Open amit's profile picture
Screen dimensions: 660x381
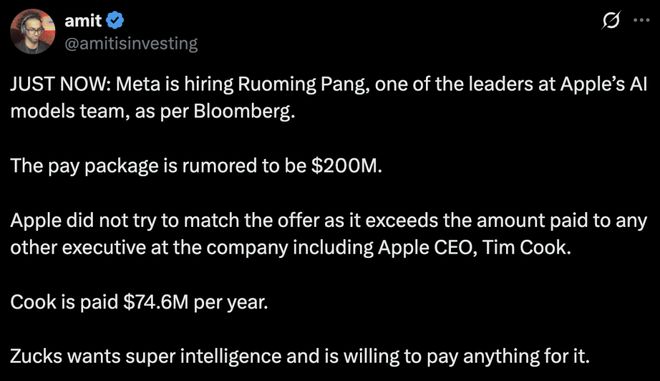coord(33,31)
